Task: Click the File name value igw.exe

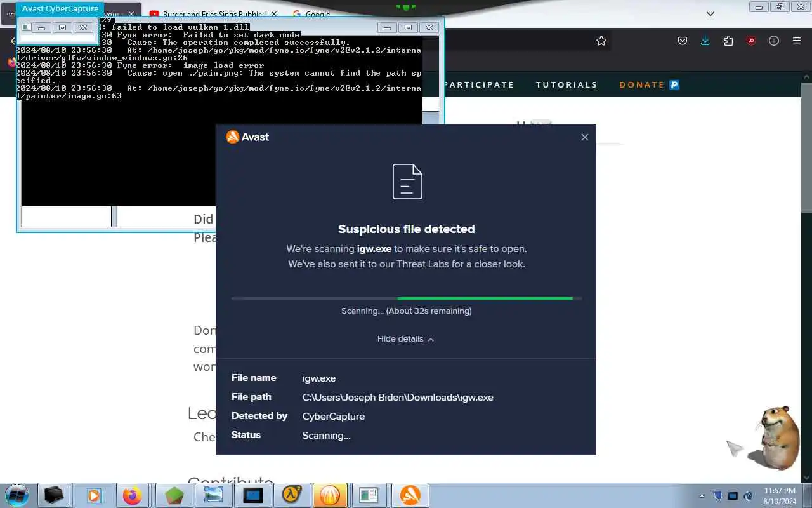Action: pyautogui.click(x=319, y=378)
